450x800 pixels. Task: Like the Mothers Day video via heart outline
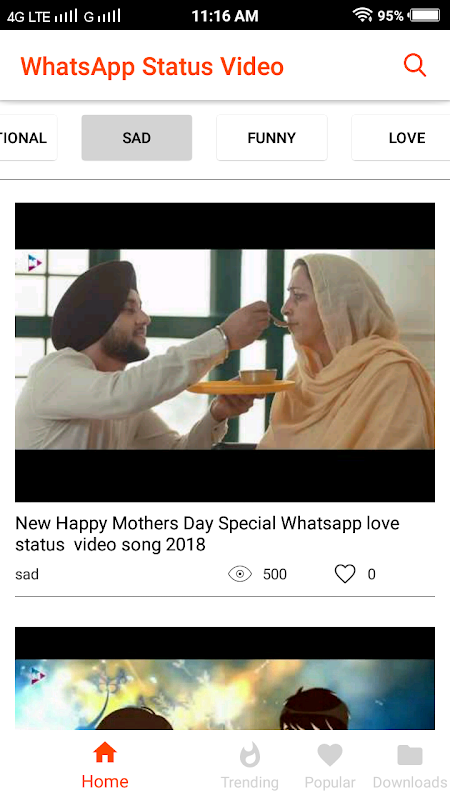[x=345, y=574]
